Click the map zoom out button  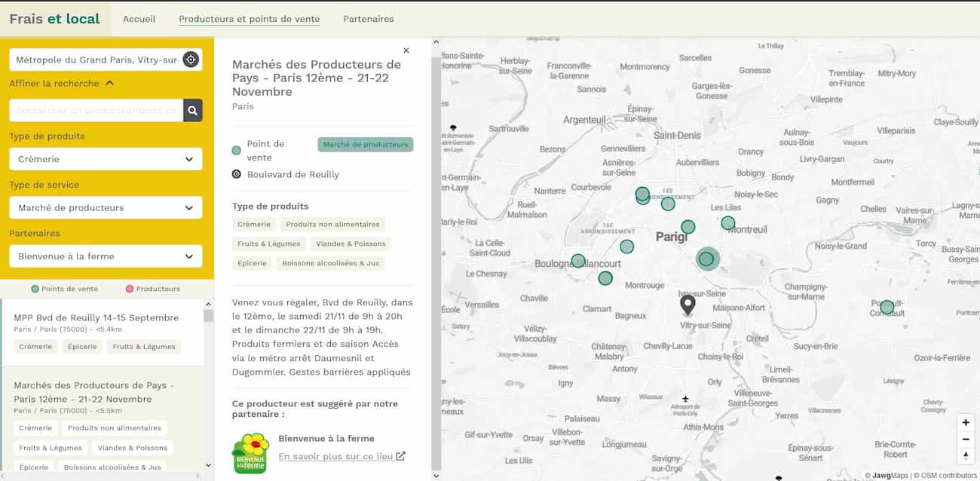coord(966,439)
